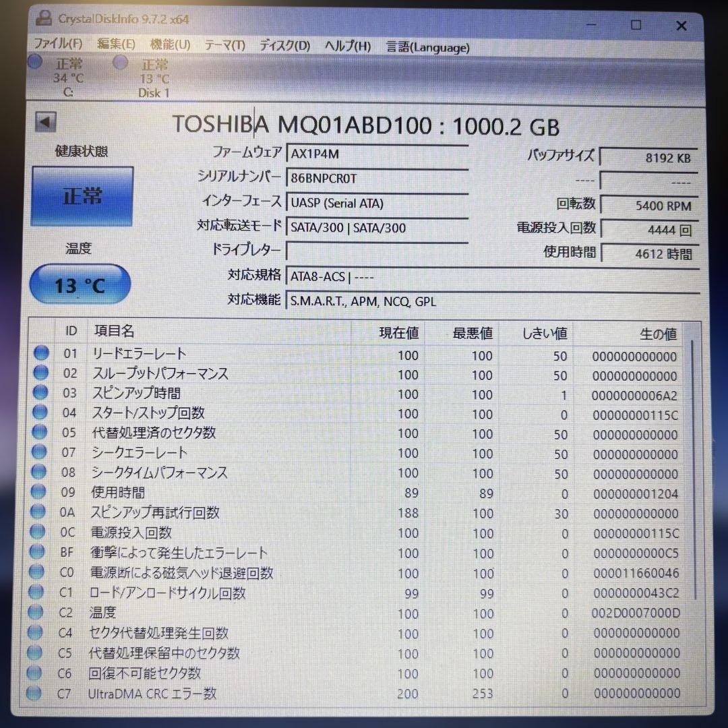Click current value 188 in row 0A

point(408,513)
